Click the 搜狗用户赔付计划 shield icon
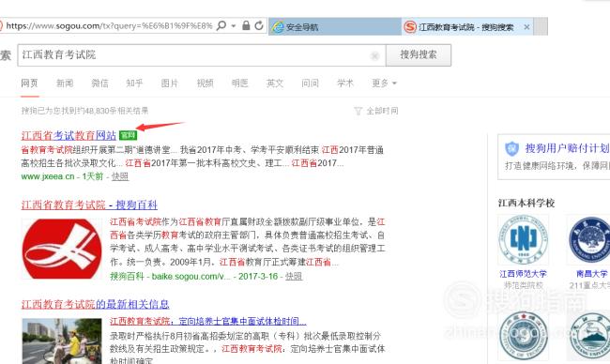610x364 pixels. coord(511,148)
